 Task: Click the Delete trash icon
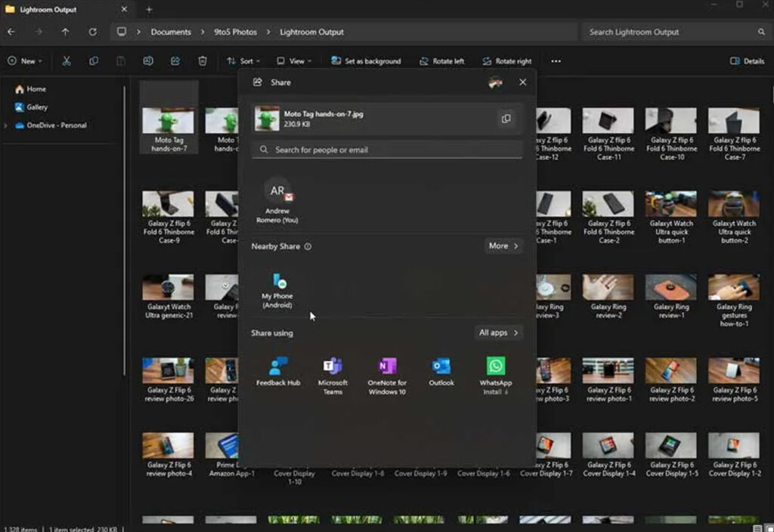[x=203, y=61]
